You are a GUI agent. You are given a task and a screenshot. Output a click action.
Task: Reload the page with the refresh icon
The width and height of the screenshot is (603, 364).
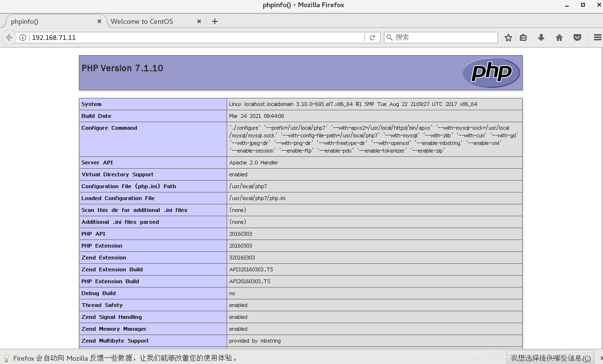(373, 38)
